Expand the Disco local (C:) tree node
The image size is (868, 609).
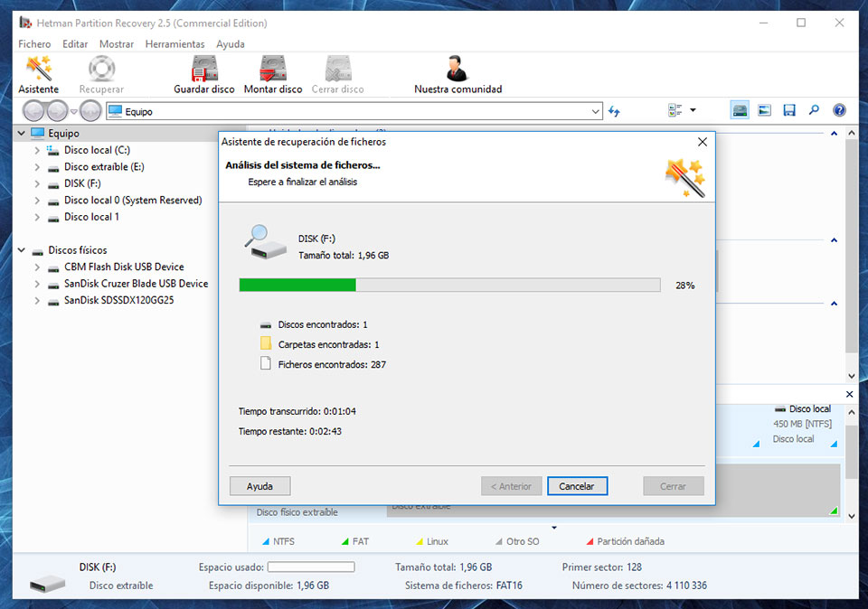tap(37, 151)
